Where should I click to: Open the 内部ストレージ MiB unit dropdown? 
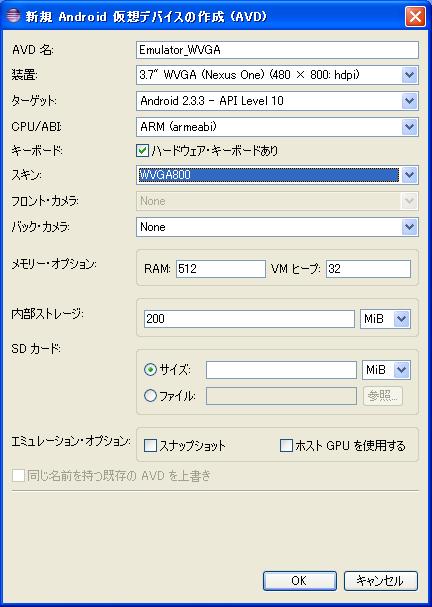click(x=401, y=319)
